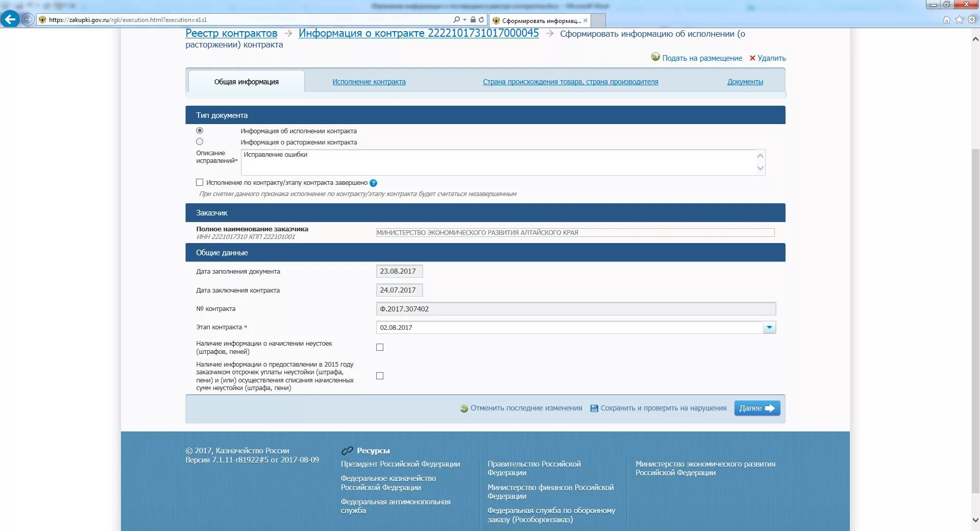Click the text 'ИНН 2221017310 КПП 222101001'

pos(246,237)
